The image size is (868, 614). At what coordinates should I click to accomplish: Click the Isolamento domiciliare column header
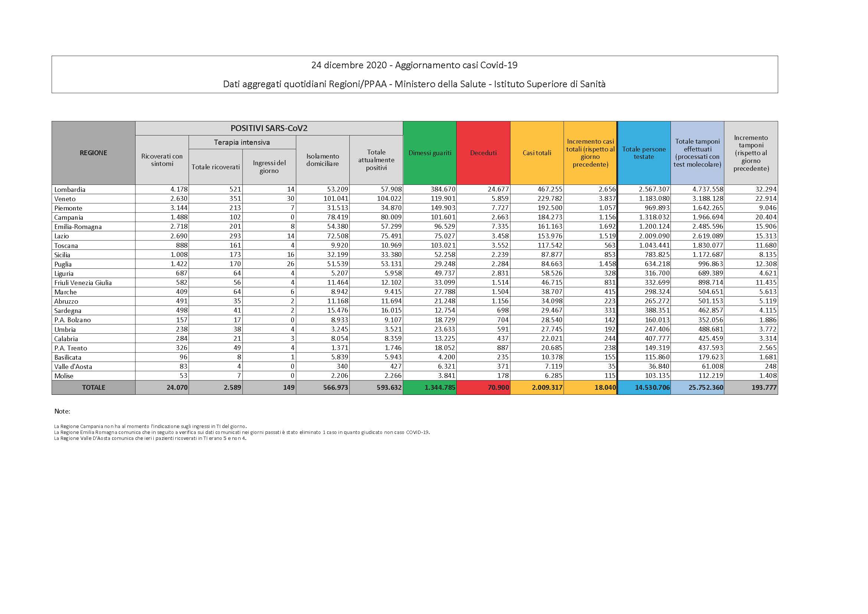[323, 160]
